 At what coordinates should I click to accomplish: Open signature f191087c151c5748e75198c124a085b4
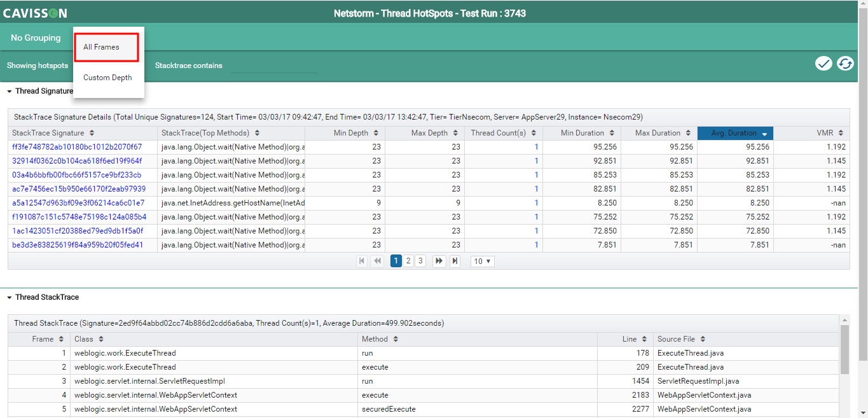click(x=79, y=217)
